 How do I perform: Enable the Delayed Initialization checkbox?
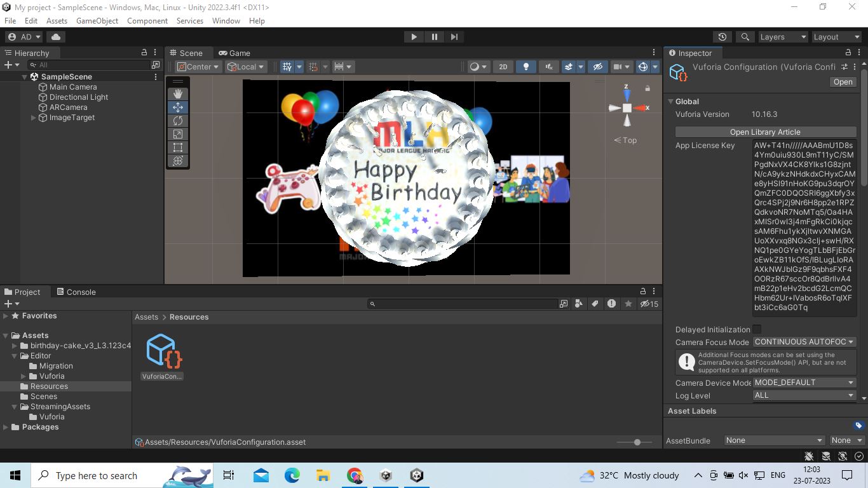tap(756, 329)
